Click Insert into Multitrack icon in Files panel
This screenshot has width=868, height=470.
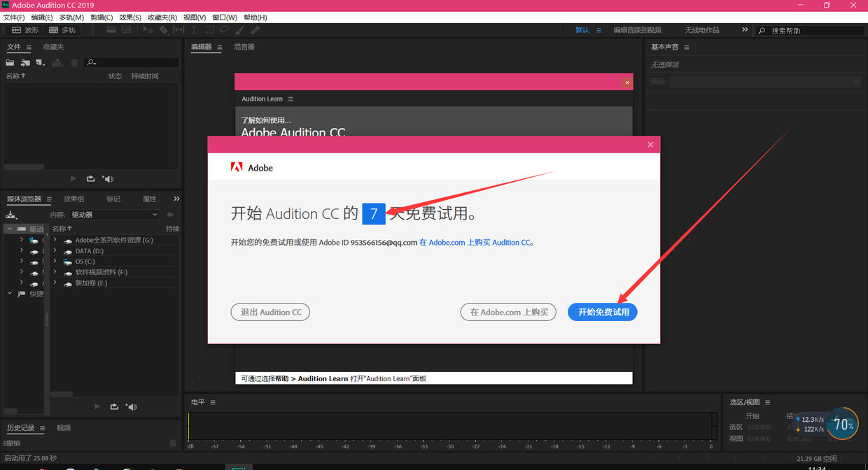coord(57,62)
